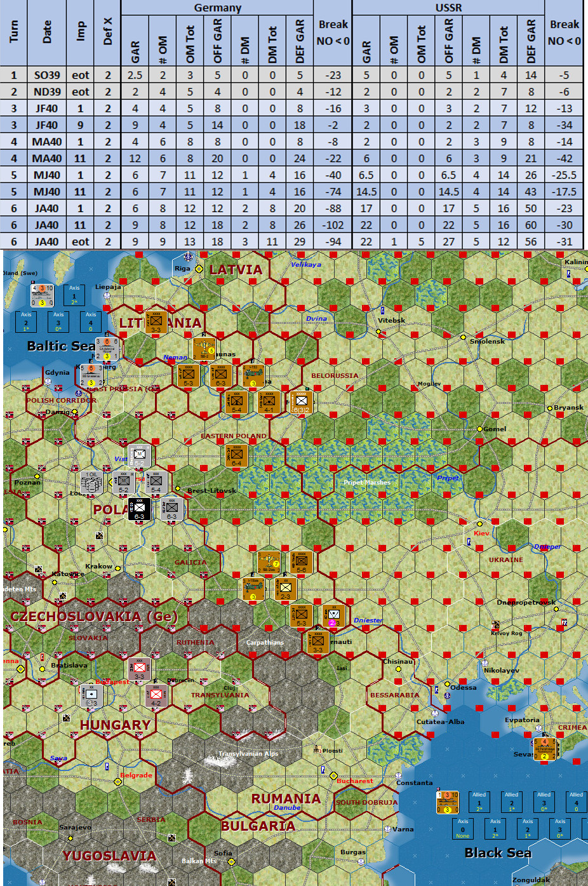The width and height of the screenshot is (588, 886).
Task: Click the Kiev city label
Action: 481,533
